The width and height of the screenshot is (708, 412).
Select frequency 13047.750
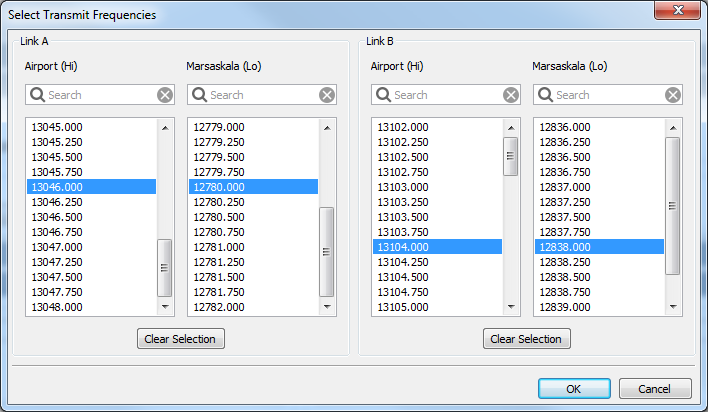pos(92,292)
